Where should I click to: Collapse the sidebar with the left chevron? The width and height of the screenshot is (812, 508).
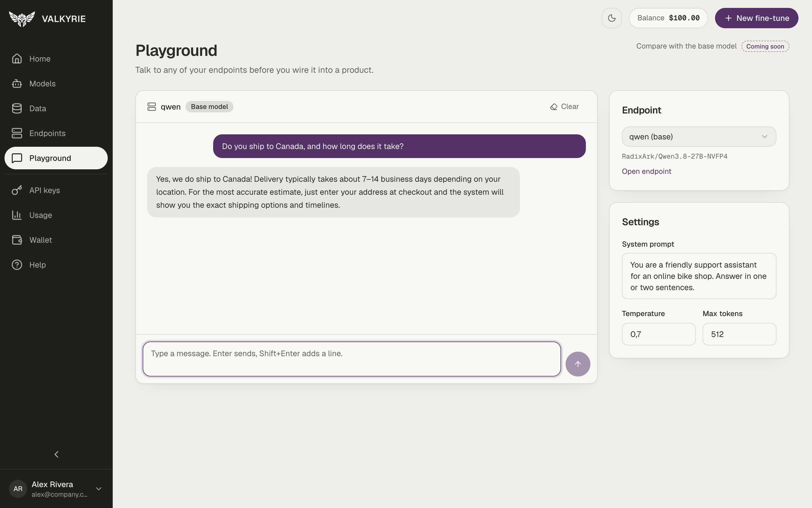point(56,455)
